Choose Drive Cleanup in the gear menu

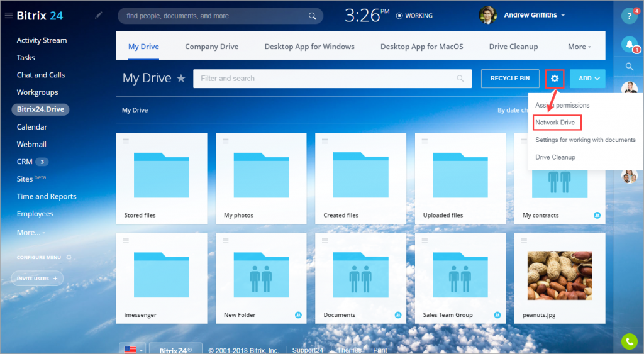point(555,157)
